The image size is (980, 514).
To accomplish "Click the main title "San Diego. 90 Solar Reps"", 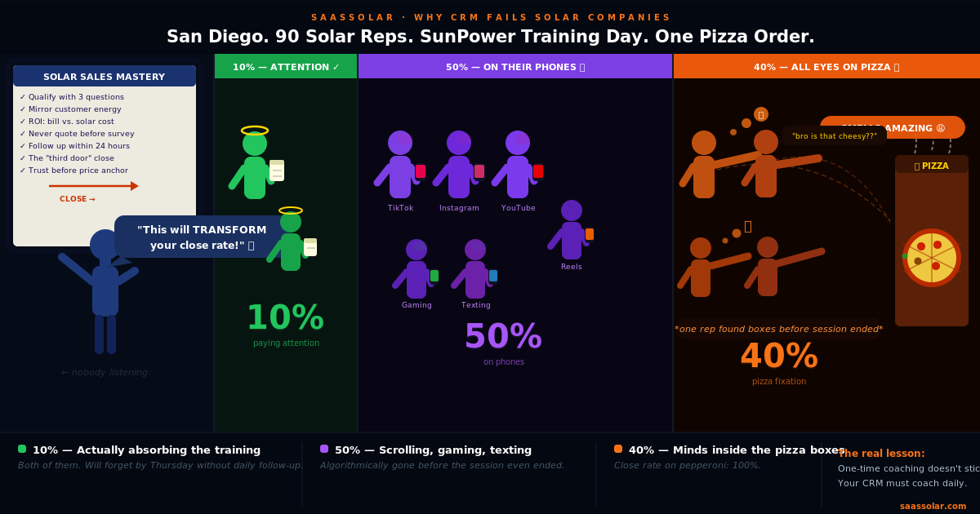I will click(x=490, y=37).
